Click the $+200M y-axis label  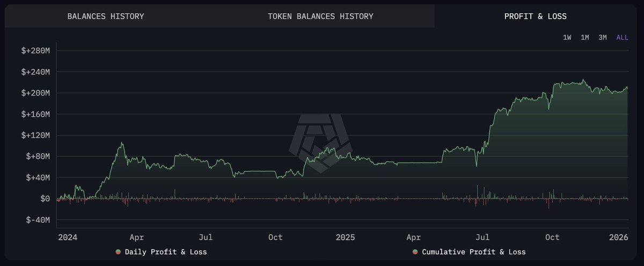(35, 93)
